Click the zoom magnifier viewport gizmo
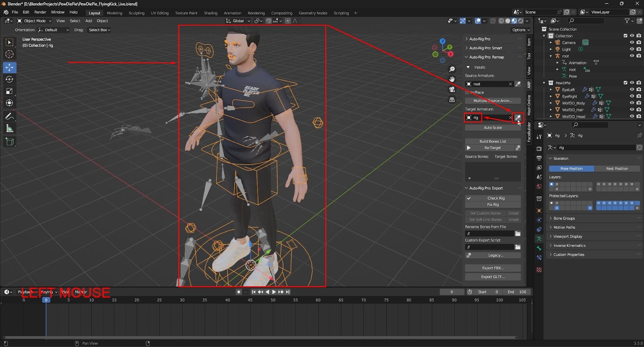The image size is (644, 347). [x=452, y=69]
